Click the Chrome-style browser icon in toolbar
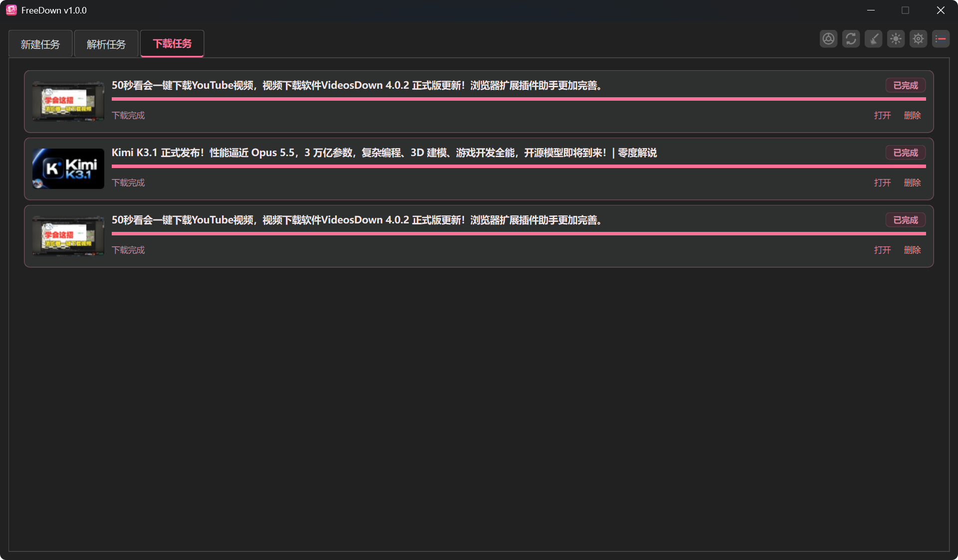The image size is (958, 560). 828,39
